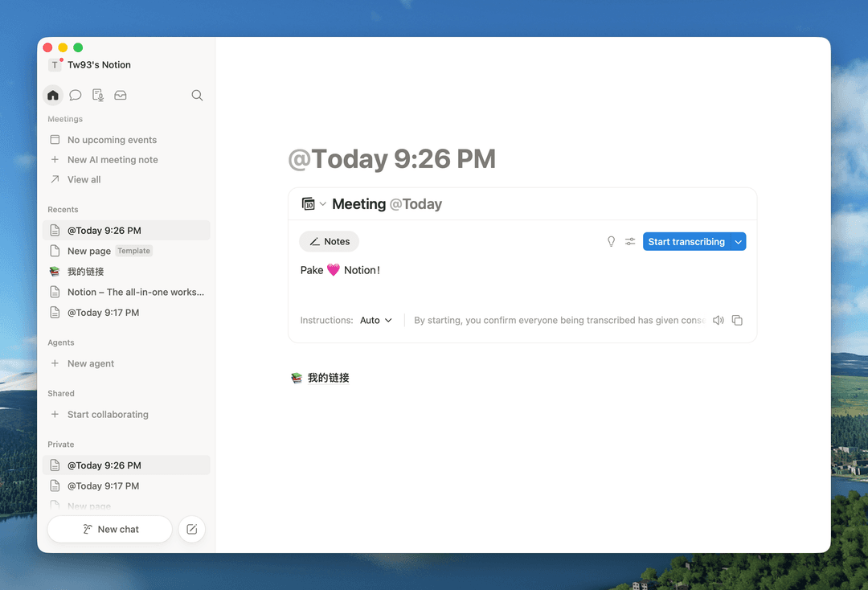Open @Today 9:17 PM under Private

pyautogui.click(x=126, y=486)
